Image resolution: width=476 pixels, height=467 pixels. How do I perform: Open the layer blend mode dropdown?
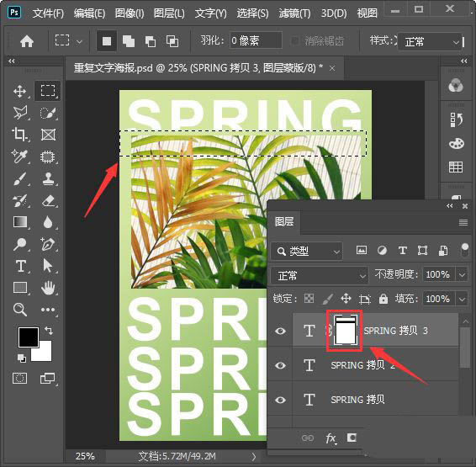pos(319,275)
